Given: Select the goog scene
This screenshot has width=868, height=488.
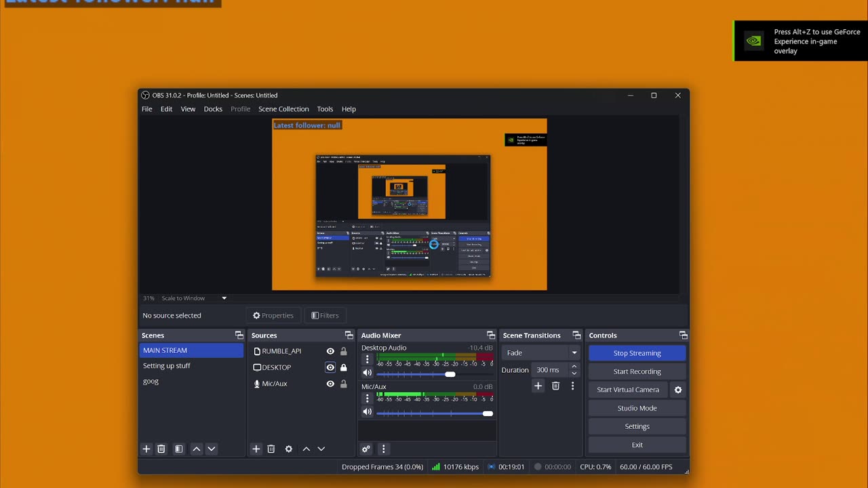Looking at the screenshot, I should coord(191,382).
